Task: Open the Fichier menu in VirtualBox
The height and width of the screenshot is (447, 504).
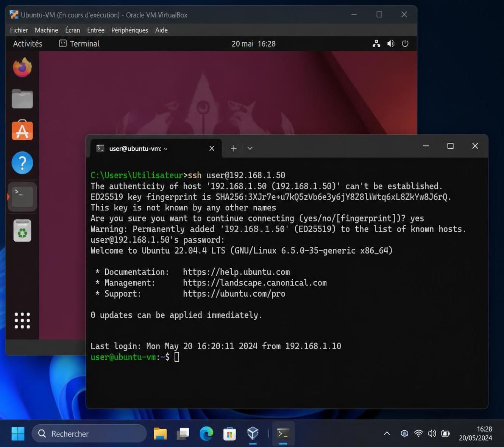Action: [19, 30]
